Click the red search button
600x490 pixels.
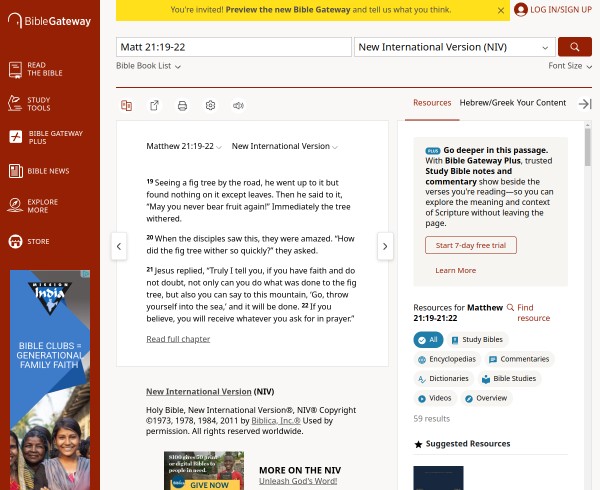click(x=575, y=47)
